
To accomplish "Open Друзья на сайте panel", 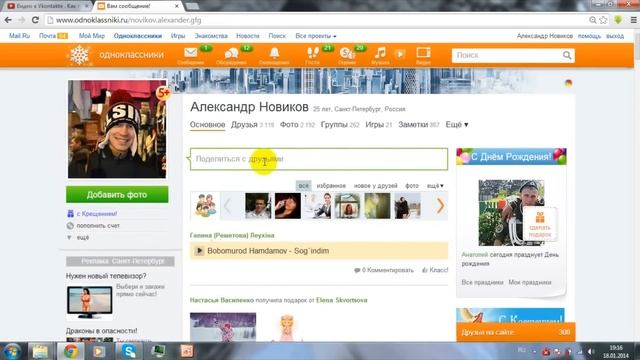I will [516, 332].
